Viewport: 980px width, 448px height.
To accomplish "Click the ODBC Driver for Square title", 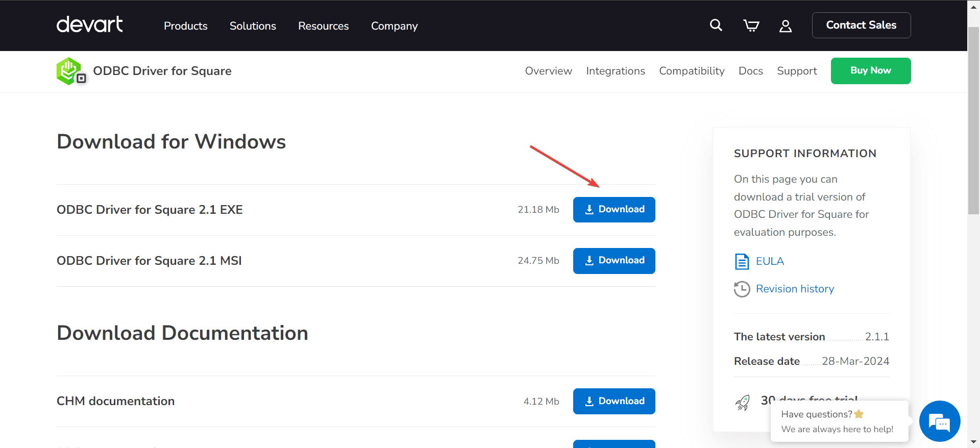I will point(162,71).
